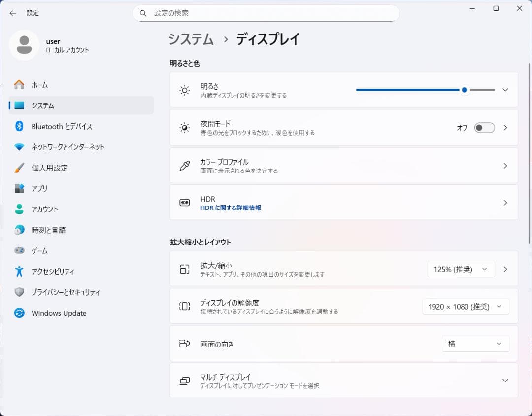Open カラー プロファイル settings
The height and width of the screenshot is (416, 532).
(x=344, y=165)
